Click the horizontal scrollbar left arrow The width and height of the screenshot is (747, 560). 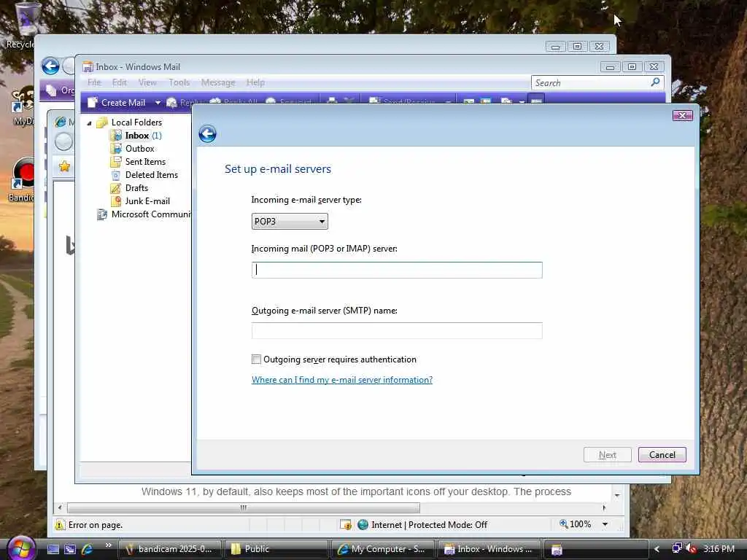[60, 507]
